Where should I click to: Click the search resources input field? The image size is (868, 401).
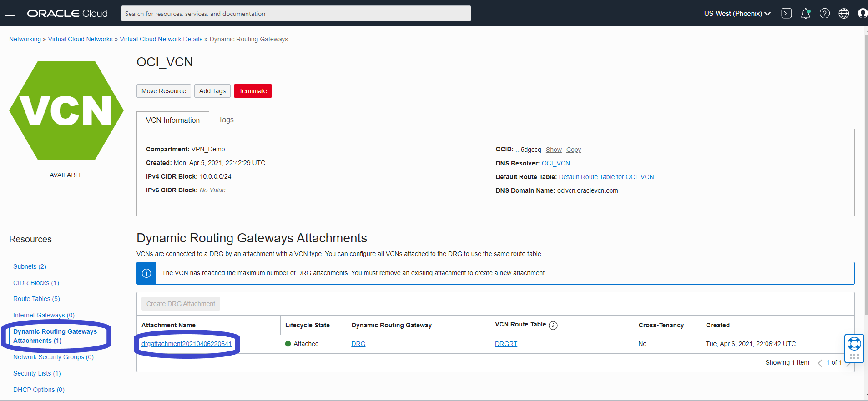pyautogui.click(x=296, y=14)
